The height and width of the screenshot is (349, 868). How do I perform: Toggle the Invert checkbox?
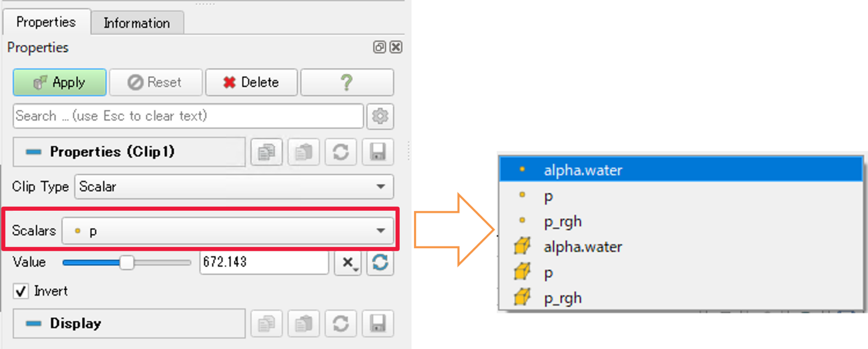(21, 291)
